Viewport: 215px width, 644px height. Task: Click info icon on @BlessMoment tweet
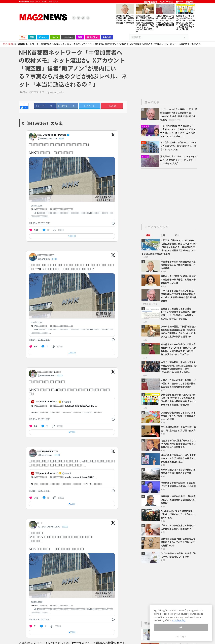[113, 419]
